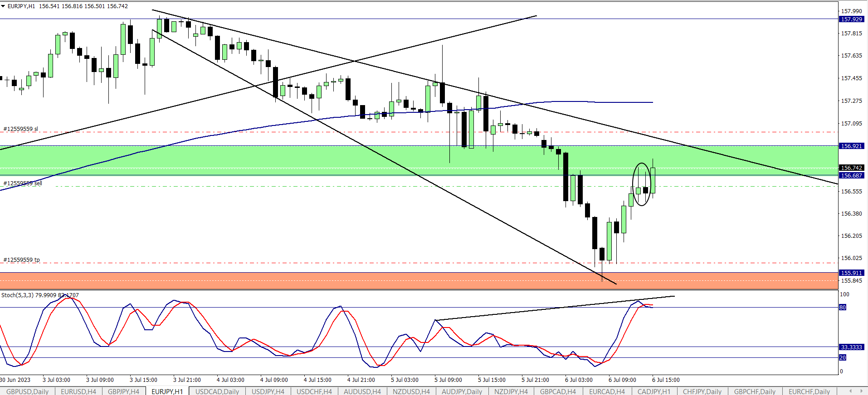Open the GBPJPY,H4 chart tab
The image size is (868, 395).
[123, 391]
